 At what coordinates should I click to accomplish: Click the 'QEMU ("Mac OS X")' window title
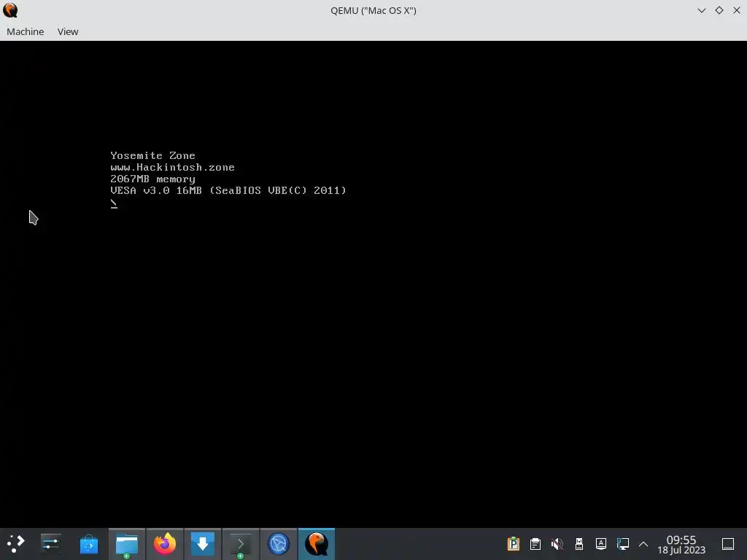373,10
